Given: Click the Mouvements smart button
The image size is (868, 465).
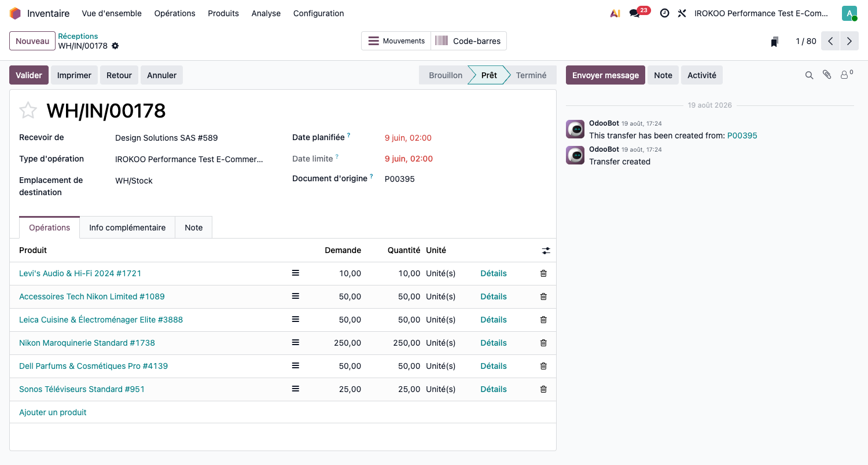Looking at the screenshot, I should pyautogui.click(x=396, y=41).
